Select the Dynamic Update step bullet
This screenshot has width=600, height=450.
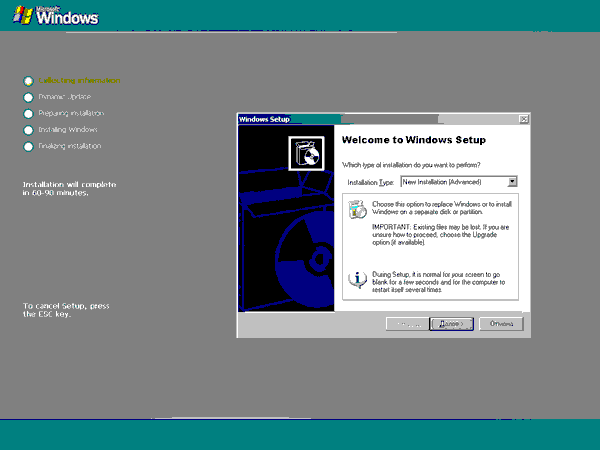(x=28, y=98)
